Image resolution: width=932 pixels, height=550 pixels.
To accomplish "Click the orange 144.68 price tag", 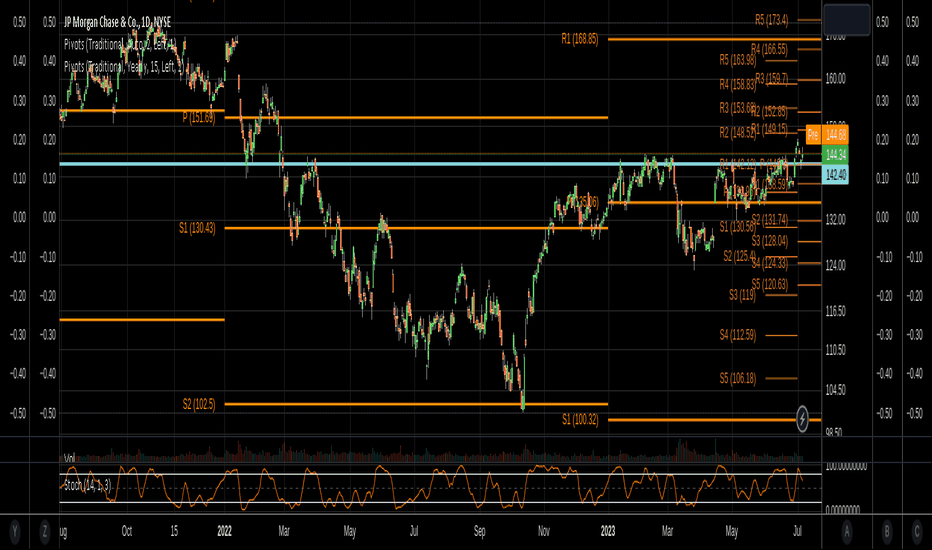I will pyautogui.click(x=836, y=135).
